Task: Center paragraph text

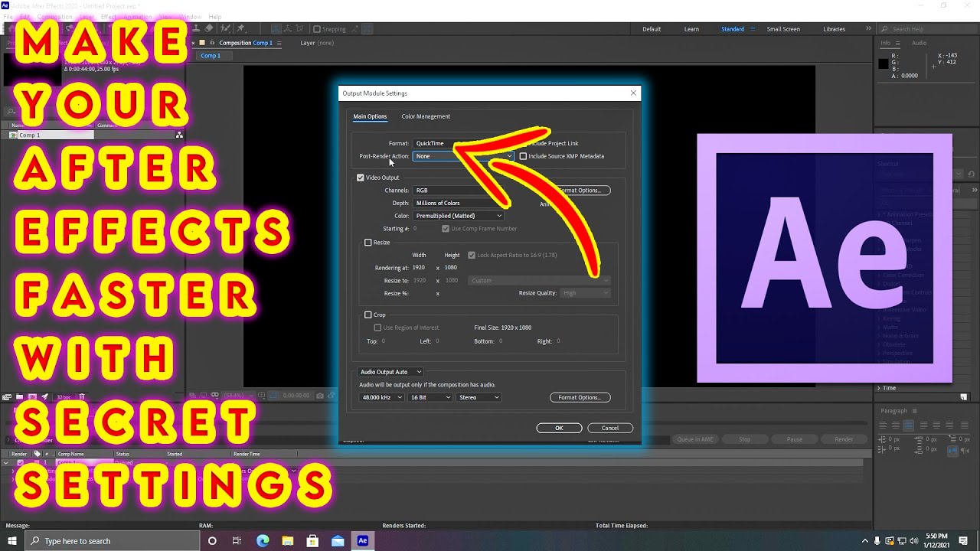Action: [x=896, y=425]
